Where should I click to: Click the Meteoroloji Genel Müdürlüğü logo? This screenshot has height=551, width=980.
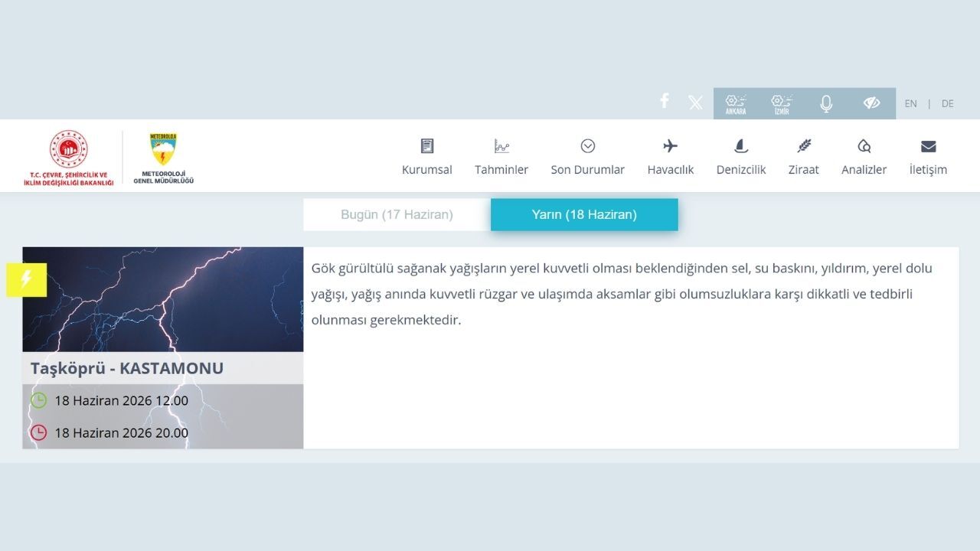pos(164,158)
